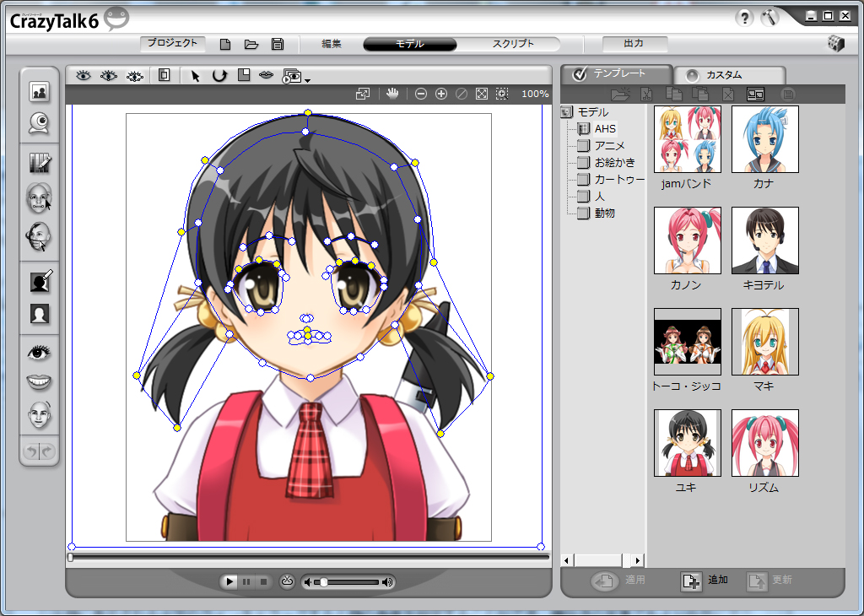Click the timeline playback position handle
The height and width of the screenshot is (616, 864).
click(71, 558)
